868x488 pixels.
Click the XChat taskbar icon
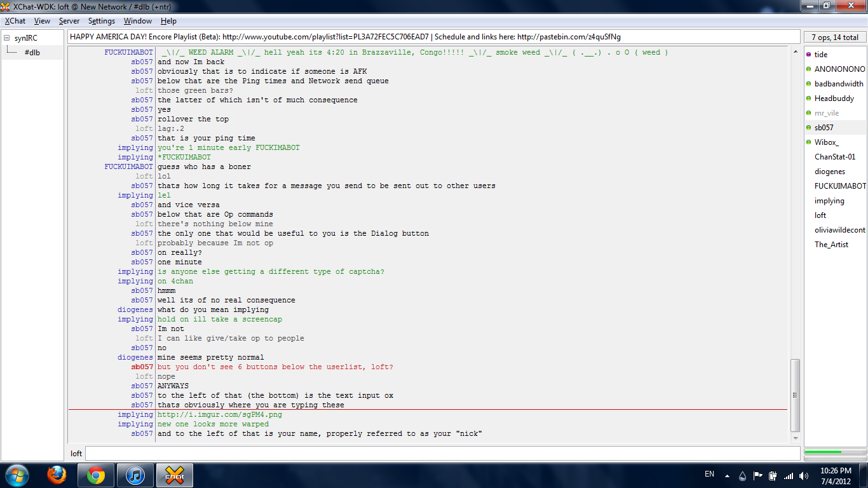(174, 475)
